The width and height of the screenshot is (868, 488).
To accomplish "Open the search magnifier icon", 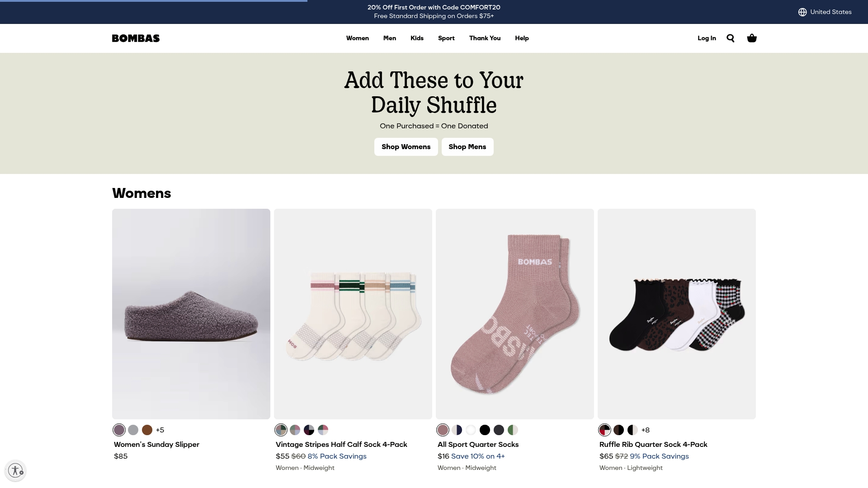I will pyautogui.click(x=731, y=38).
